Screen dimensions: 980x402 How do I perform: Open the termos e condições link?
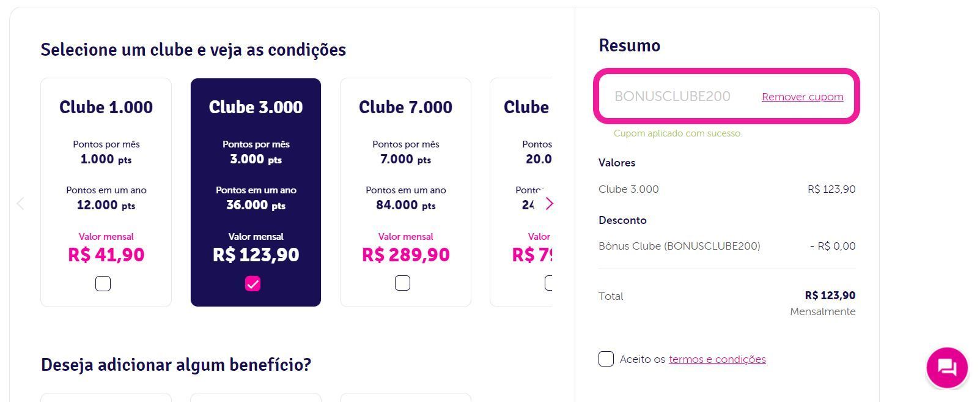tap(717, 359)
